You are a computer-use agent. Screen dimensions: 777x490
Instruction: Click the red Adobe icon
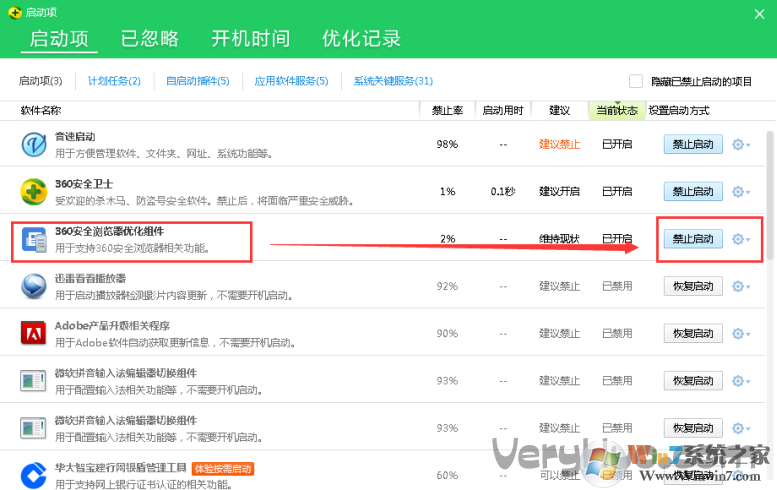(34, 334)
